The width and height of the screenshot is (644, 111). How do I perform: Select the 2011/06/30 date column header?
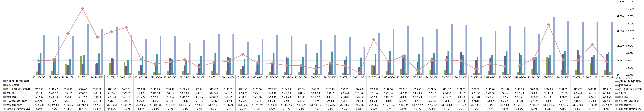(39, 77)
